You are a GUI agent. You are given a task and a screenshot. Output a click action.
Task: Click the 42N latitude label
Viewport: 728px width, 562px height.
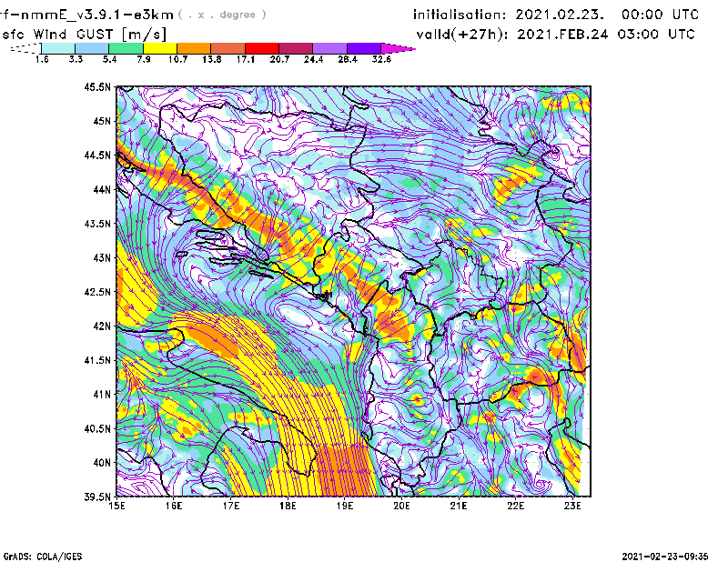pyautogui.click(x=102, y=326)
